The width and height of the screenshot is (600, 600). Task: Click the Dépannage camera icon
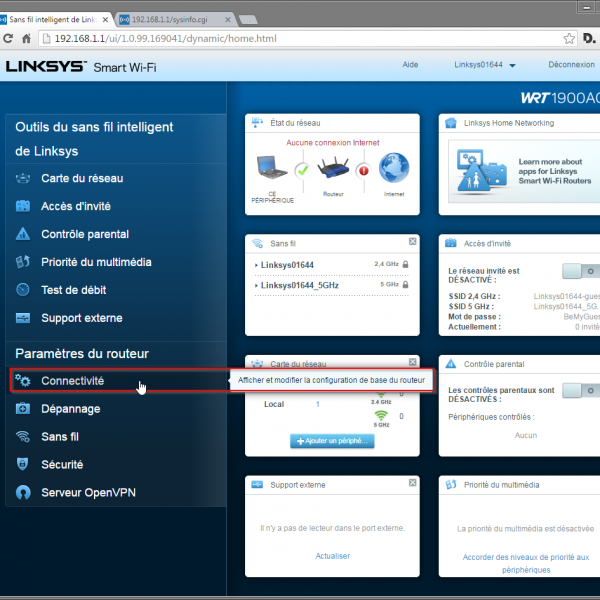[23, 409]
